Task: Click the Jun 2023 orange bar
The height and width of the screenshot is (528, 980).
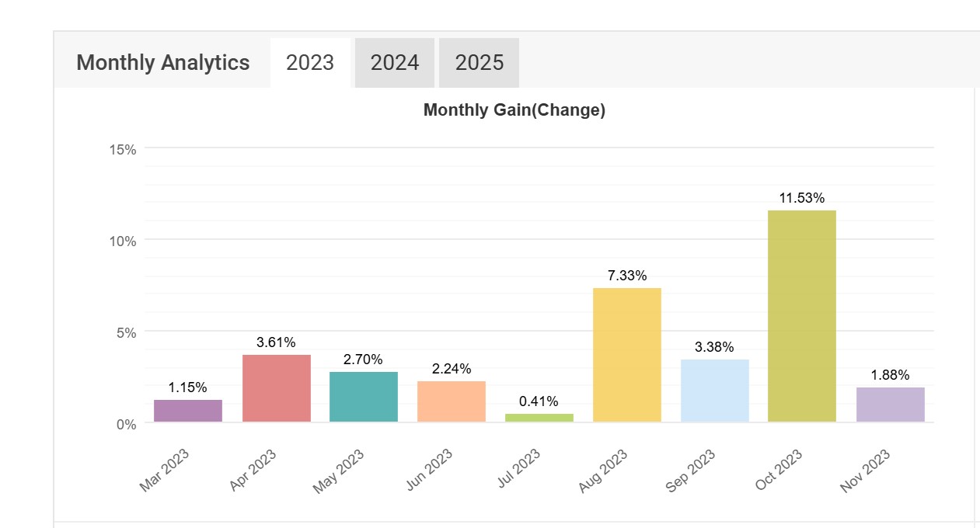Action: (x=452, y=400)
